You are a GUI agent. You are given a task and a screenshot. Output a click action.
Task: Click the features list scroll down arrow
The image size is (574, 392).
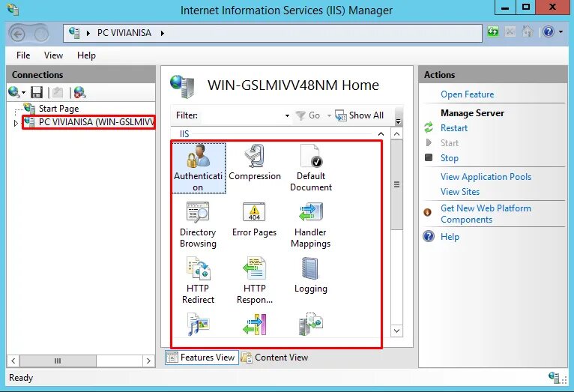[x=397, y=331]
